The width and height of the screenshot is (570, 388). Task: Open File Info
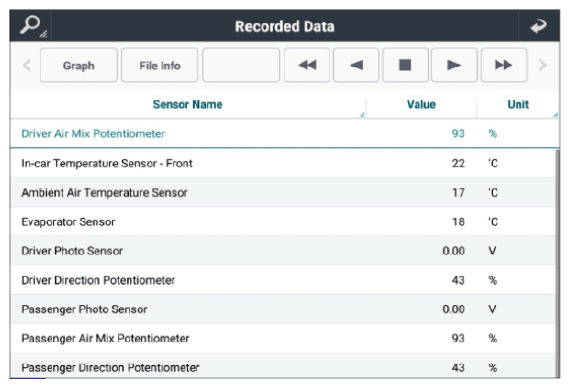160,65
